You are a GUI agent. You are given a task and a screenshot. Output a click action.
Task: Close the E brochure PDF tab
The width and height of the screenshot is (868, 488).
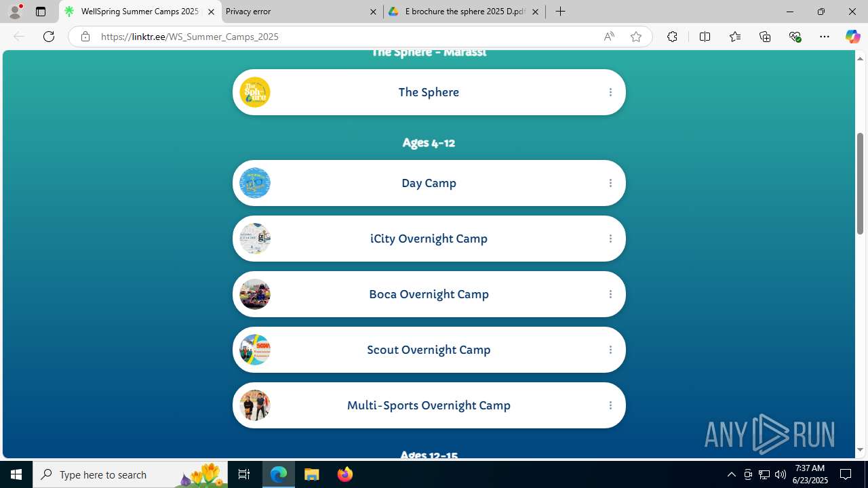[535, 12]
